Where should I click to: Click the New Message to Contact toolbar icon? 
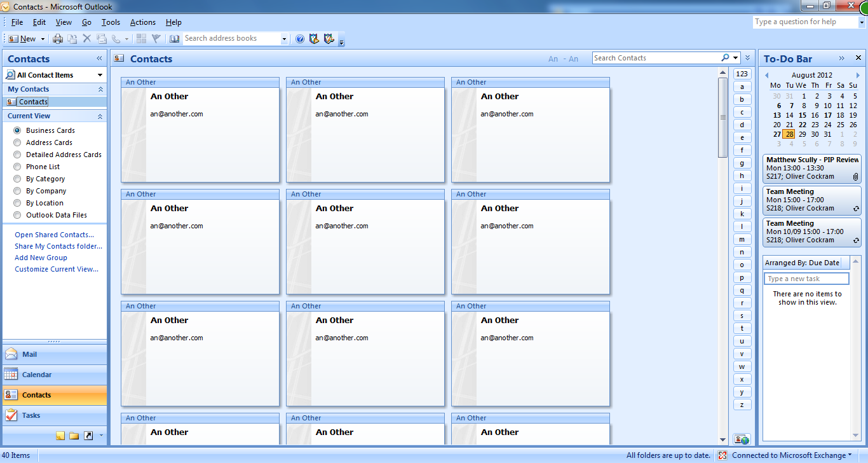click(102, 39)
